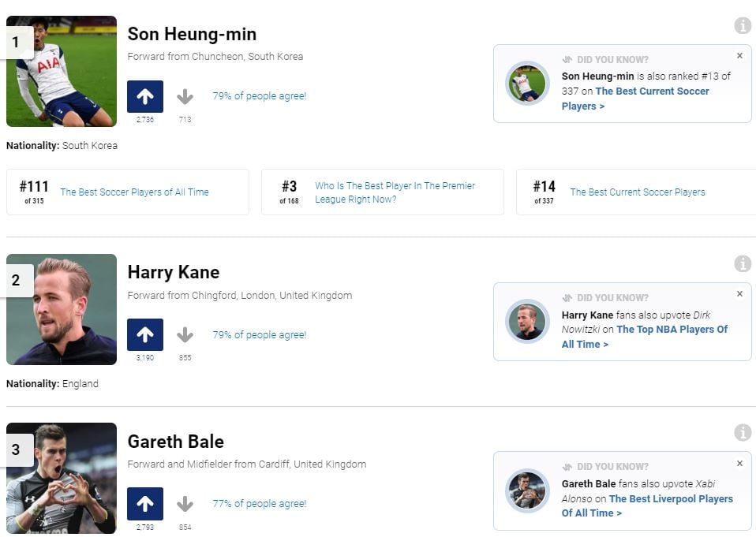Open info icon for Harry Kane

point(743,263)
